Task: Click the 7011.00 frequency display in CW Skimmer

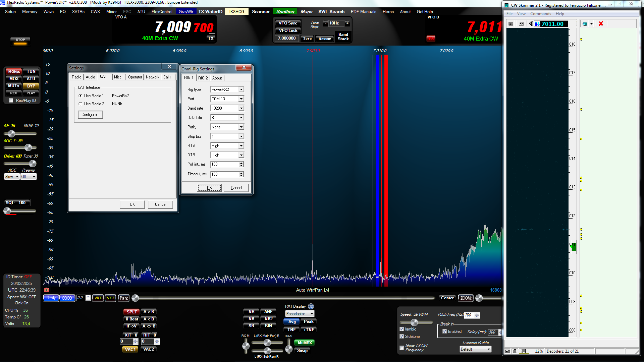Action: tap(554, 24)
